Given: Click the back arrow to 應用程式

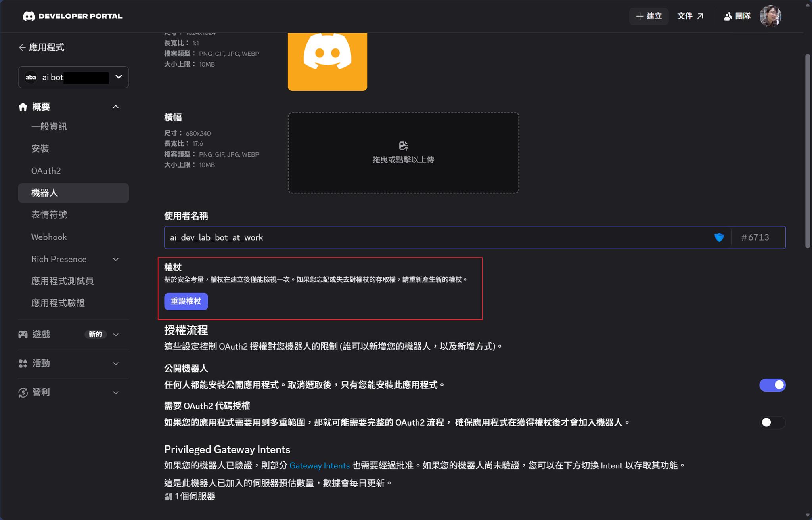Looking at the screenshot, I should click(22, 48).
